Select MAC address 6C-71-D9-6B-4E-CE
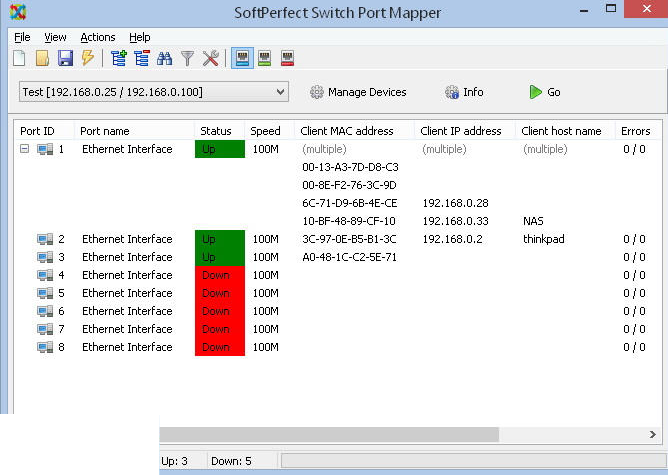Viewport: 670px width, 476px height. (x=350, y=203)
